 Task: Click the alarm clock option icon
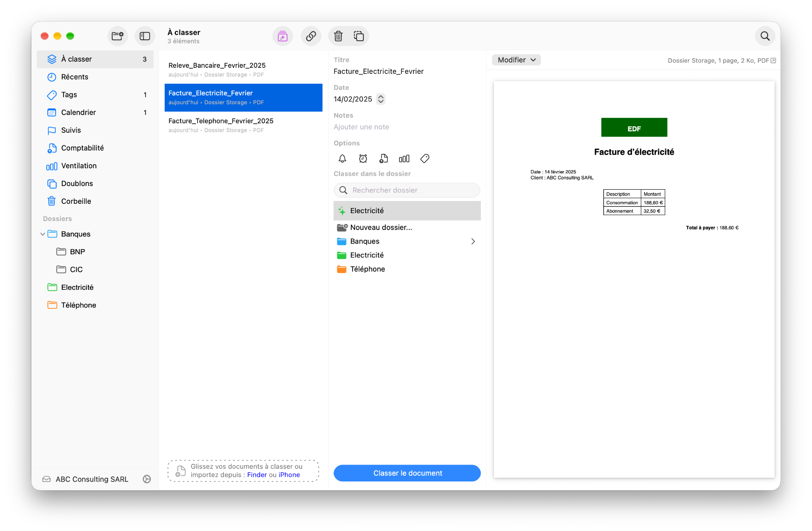(363, 159)
